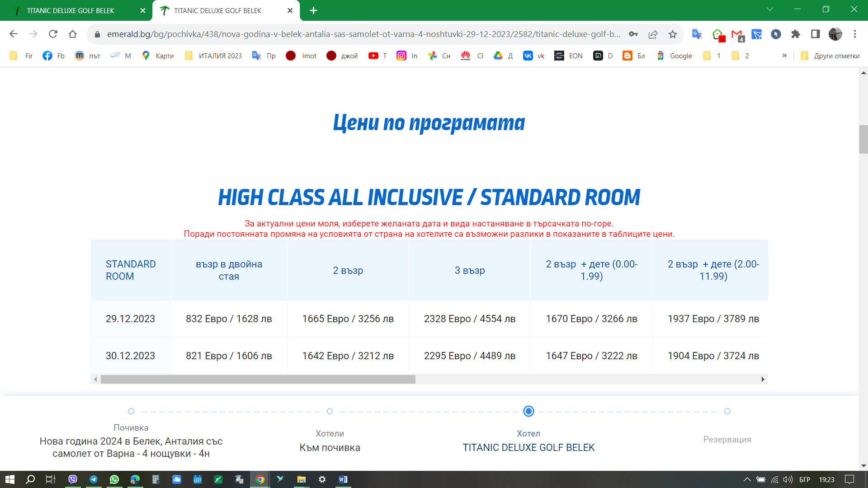Screen dimensions: 868x488
Task: Open the YouTube T bookmark
Action: coord(377,56)
